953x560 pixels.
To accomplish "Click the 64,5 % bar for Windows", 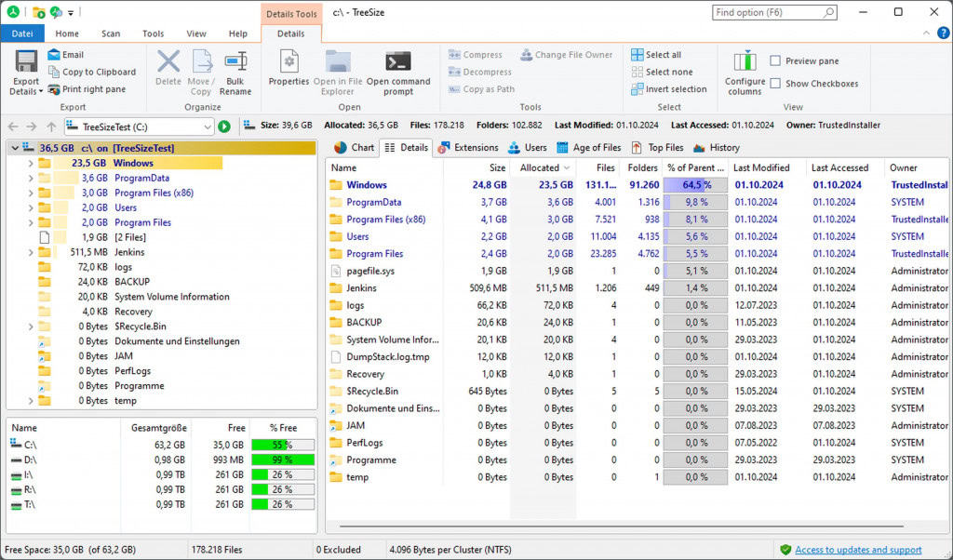I will click(695, 185).
